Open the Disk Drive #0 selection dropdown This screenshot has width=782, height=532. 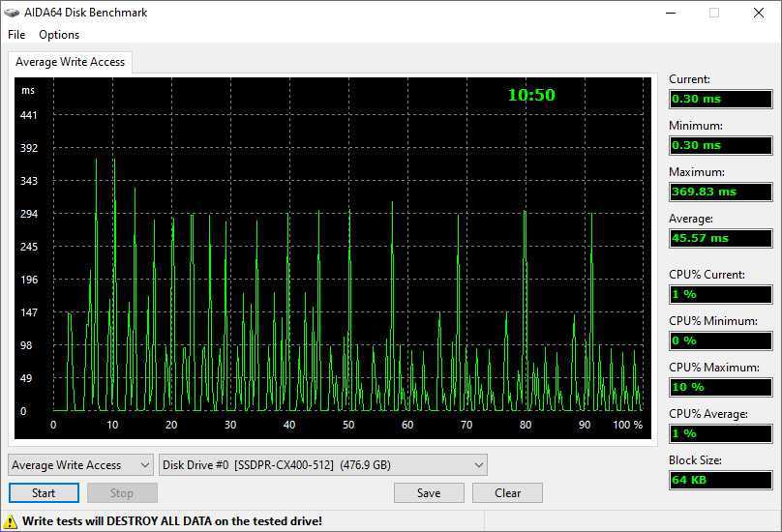323,465
